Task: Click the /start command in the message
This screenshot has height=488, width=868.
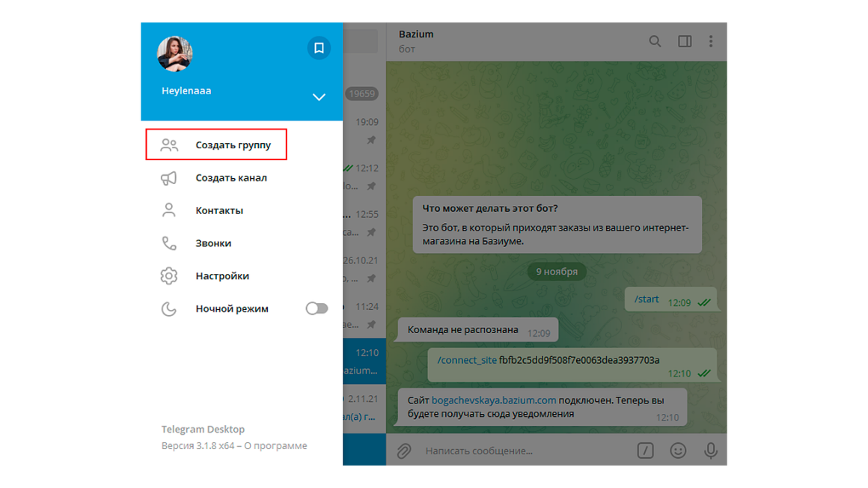Action: (x=647, y=299)
